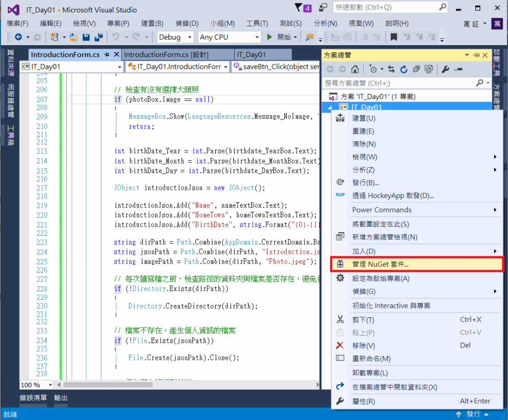Click the bookmark toggle toolbar icon
The width and height of the screenshot is (508, 420).
point(393,37)
